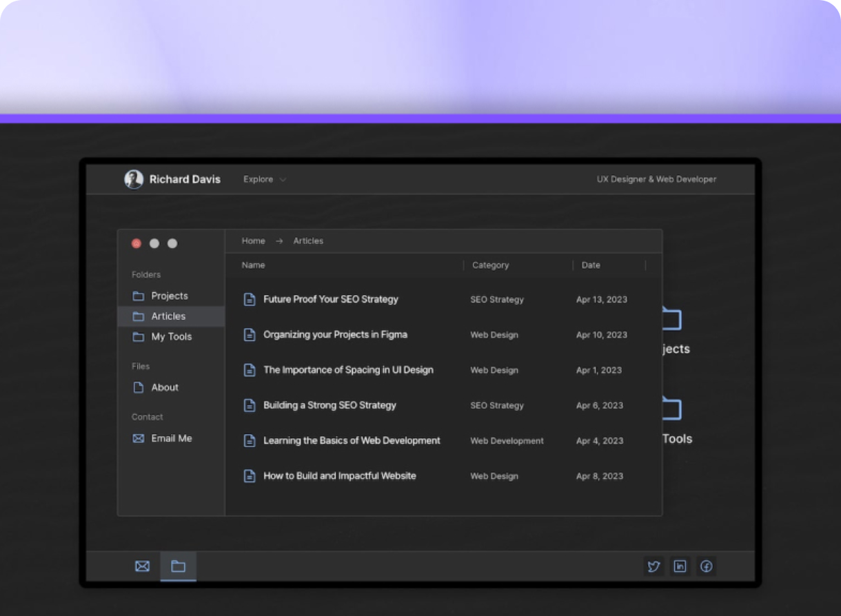Open The Importance of Spacing in UI Design
Screen dimensions: 841x616
(x=349, y=370)
